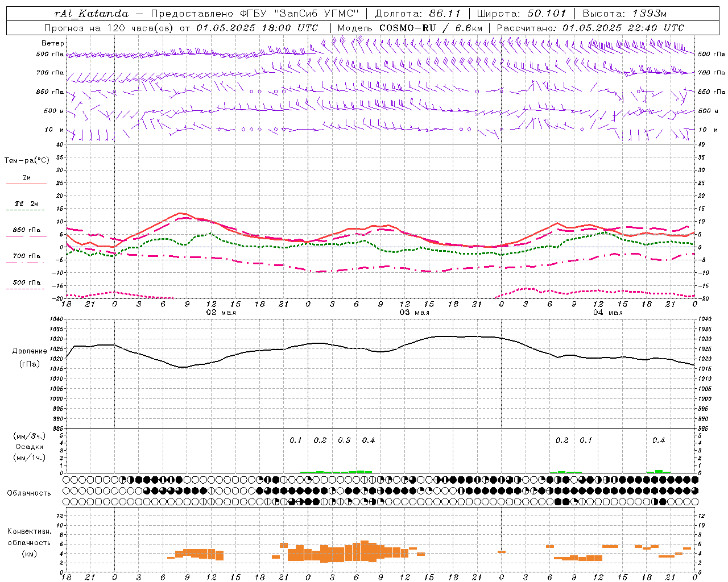Click the solid line sample under 2м legend
This screenshot has height=582, width=728.
coord(26,184)
